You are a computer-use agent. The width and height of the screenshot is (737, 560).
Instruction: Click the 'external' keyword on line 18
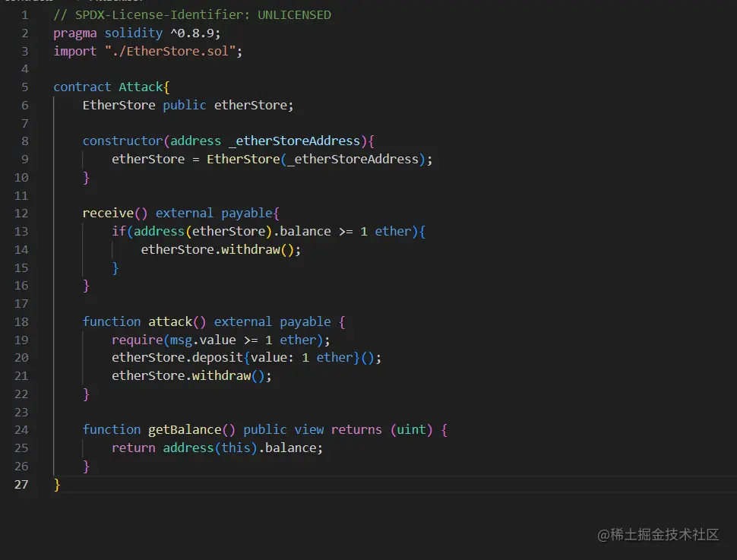point(242,322)
